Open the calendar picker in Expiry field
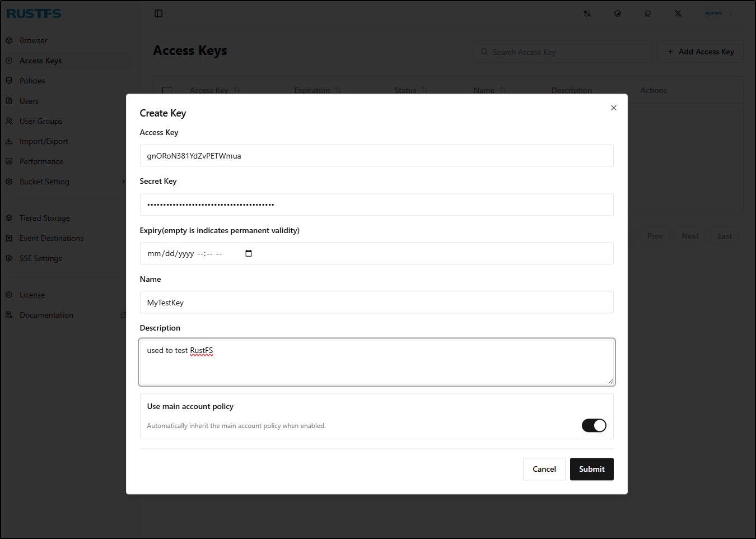 [249, 253]
